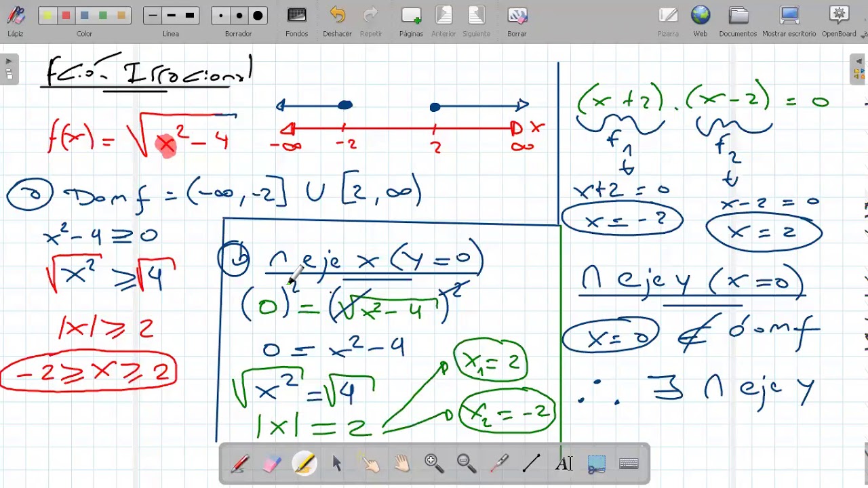Screen dimensions: 868x488
Task: Pick the blue pen color
Action: [x=84, y=16]
